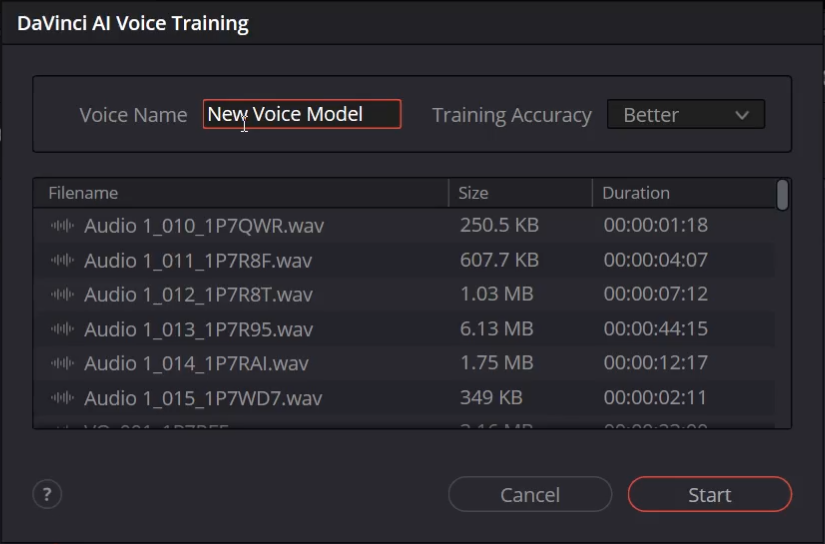Viewport: 825px width, 544px height.
Task: Open the Training Accuracy dropdown
Action: pyautogui.click(x=686, y=114)
